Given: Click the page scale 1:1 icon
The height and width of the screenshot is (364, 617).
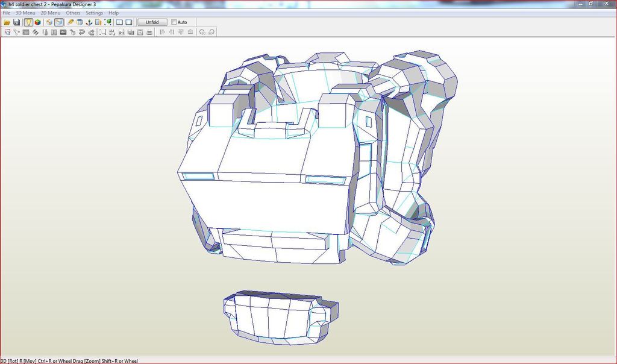Looking at the screenshot, I should 122,33.
